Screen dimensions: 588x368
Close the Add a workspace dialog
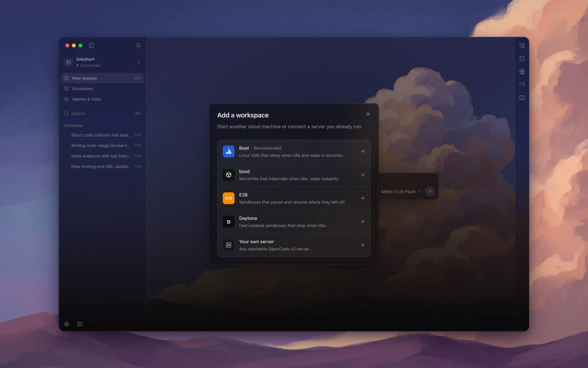(x=368, y=114)
